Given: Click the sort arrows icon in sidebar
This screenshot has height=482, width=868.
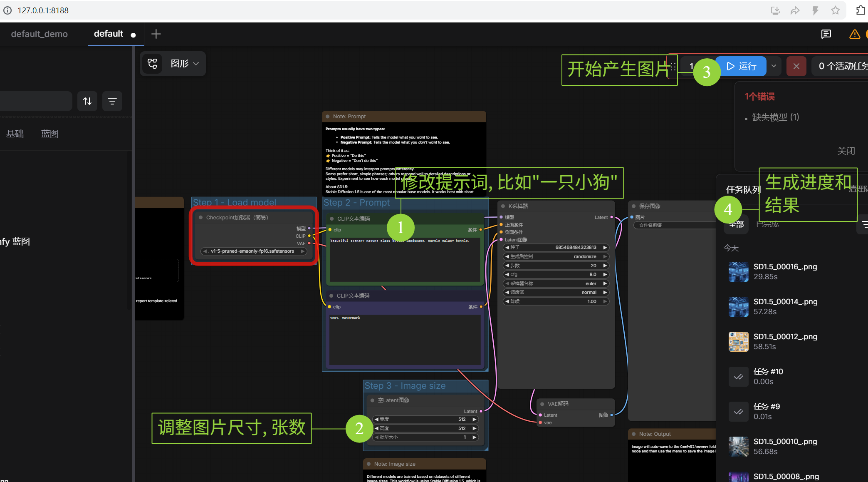Looking at the screenshot, I should pyautogui.click(x=87, y=101).
